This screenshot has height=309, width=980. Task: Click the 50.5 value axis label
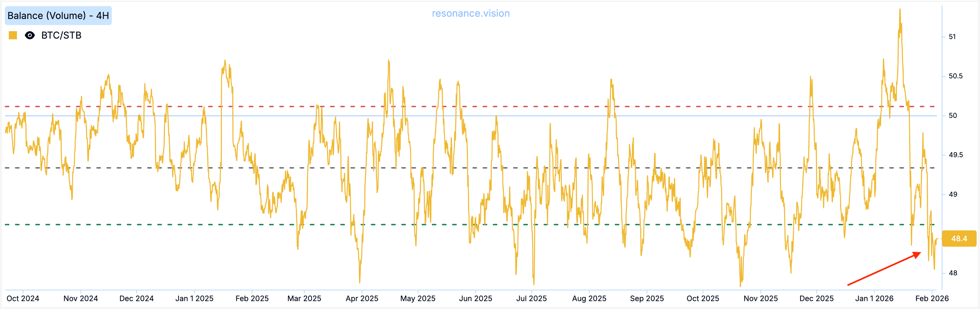coord(955,76)
